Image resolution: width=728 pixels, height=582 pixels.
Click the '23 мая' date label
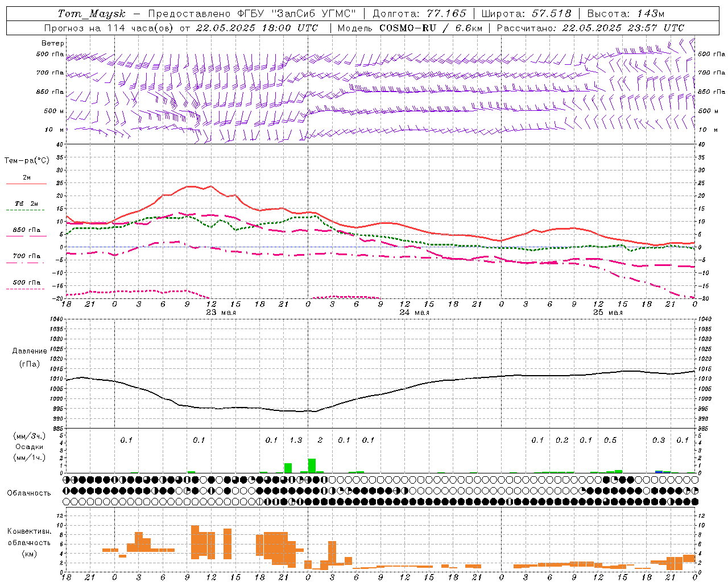point(221,313)
